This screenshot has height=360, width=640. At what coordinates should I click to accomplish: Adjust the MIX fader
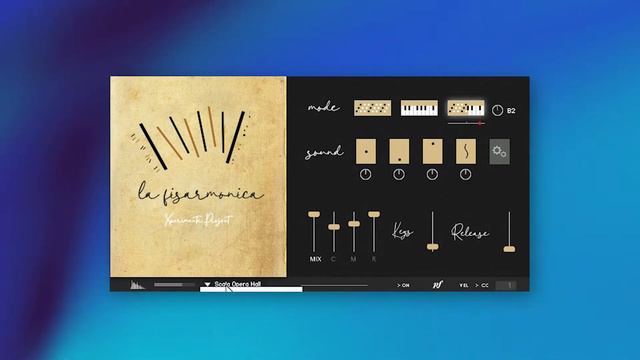point(314,214)
